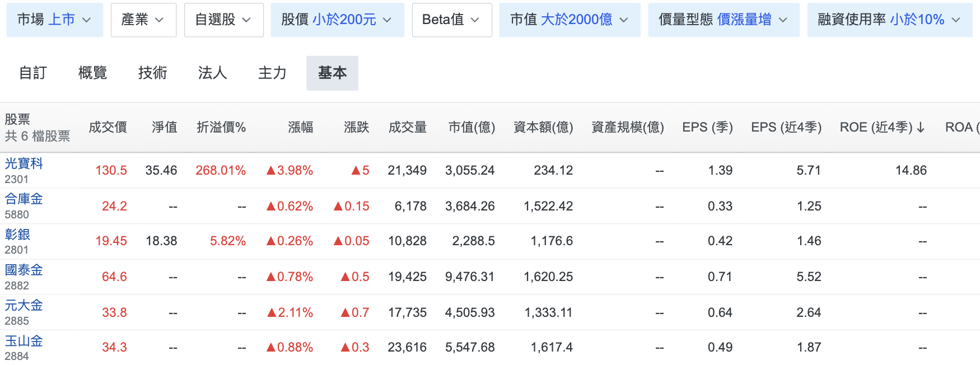980x365 pixels.
Task: Open the 融資使用率 小於10% filter dropdown
Action: [890, 20]
